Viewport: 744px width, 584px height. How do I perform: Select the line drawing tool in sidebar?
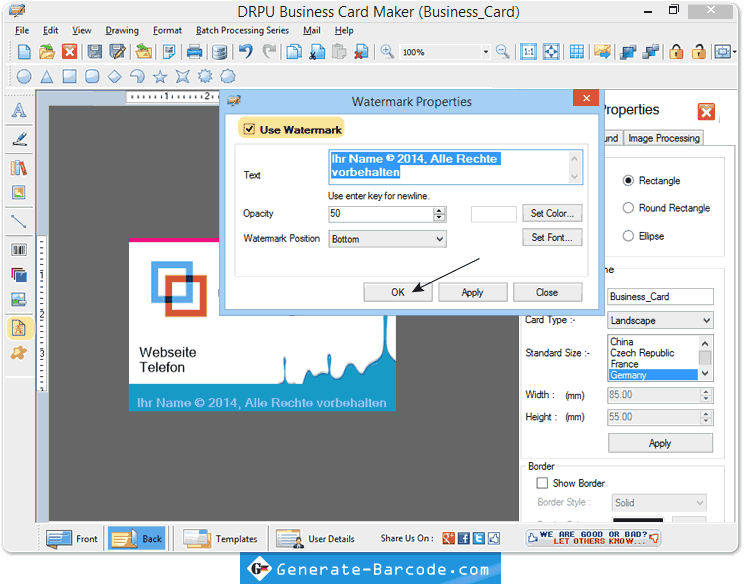19,221
